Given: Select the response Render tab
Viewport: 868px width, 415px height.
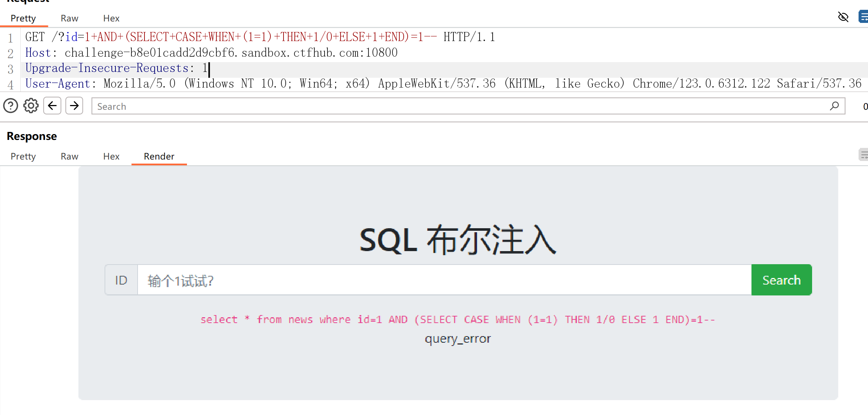Looking at the screenshot, I should [x=159, y=156].
